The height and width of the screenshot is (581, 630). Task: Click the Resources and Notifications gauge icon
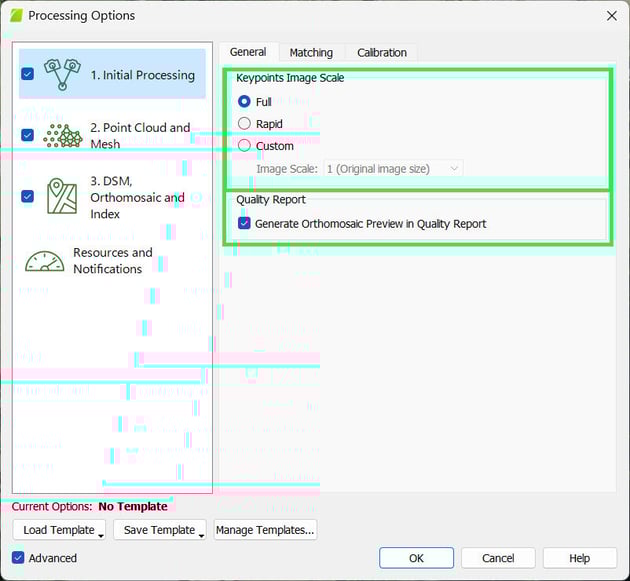click(x=45, y=261)
